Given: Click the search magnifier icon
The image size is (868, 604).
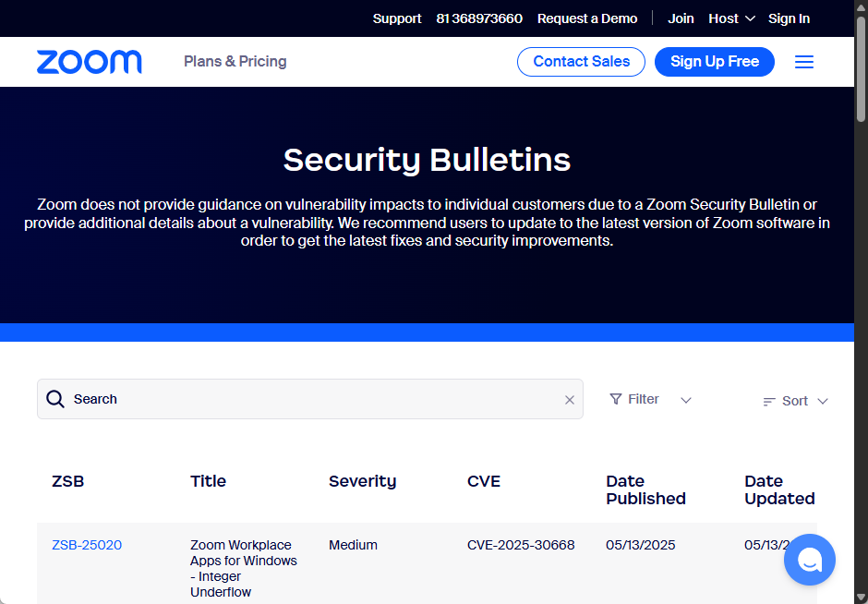Looking at the screenshot, I should [55, 399].
